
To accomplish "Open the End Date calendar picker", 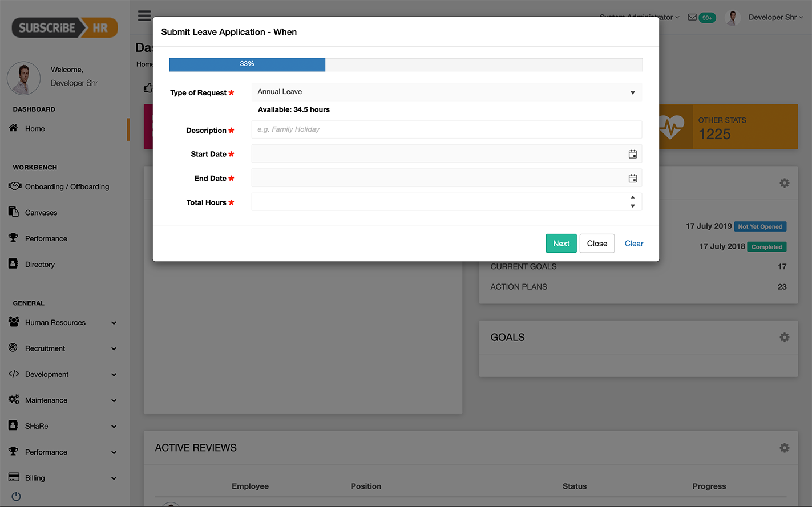I will pyautogui.click(x=632, y=178).
